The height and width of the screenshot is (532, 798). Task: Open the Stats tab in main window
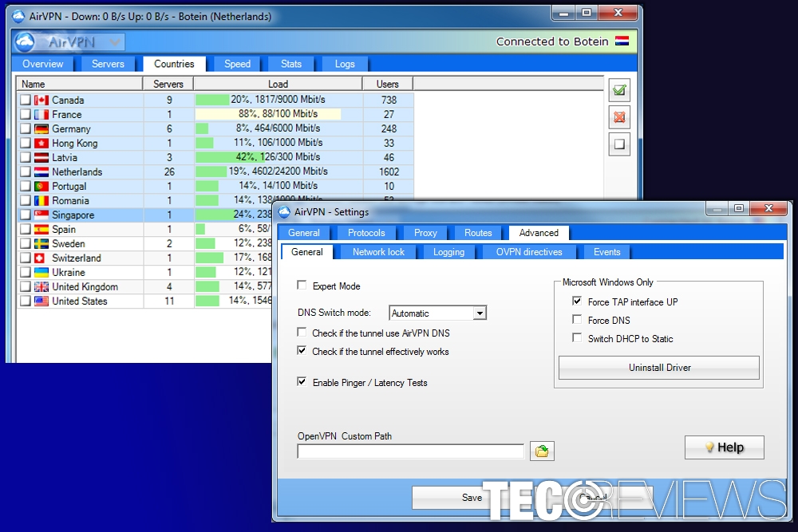(291, 64)
